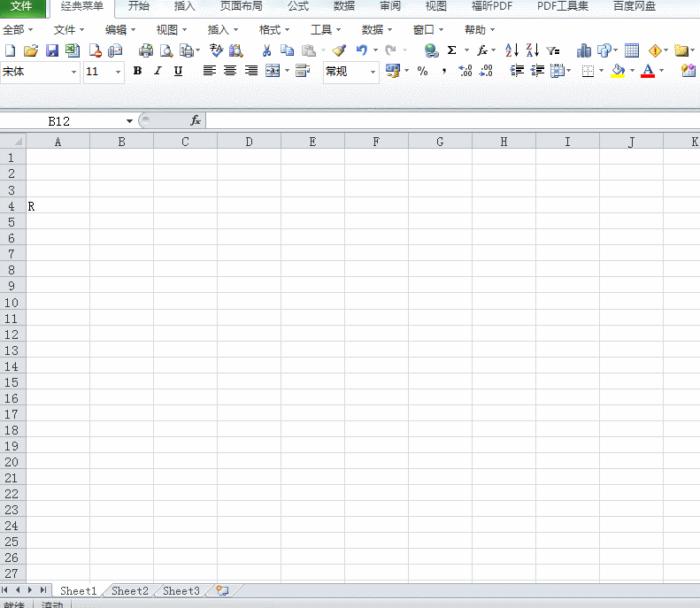Click the filter funnel icon
Image resolution: width=700 pixels, height=608 pixels.
click(553, 50)
